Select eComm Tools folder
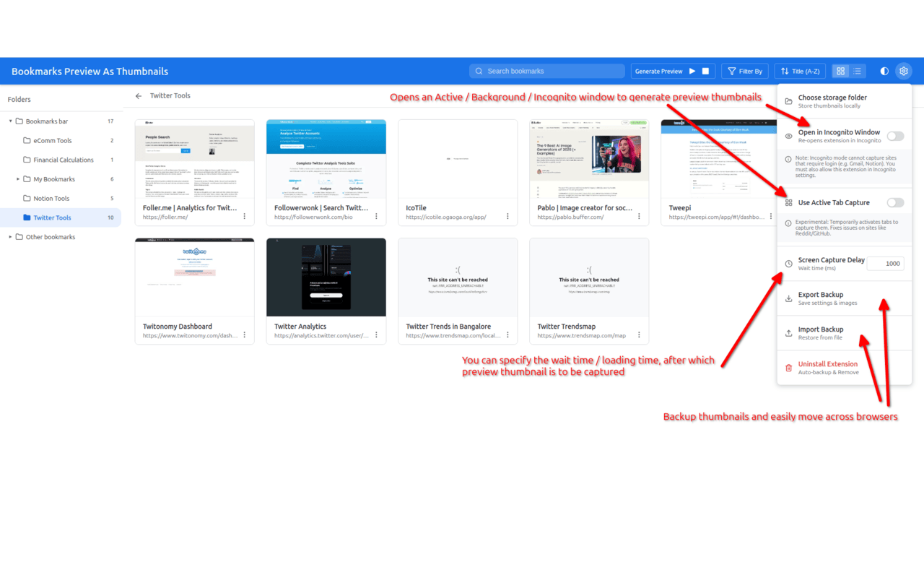 pyautogui.click(x=61, y=141)
